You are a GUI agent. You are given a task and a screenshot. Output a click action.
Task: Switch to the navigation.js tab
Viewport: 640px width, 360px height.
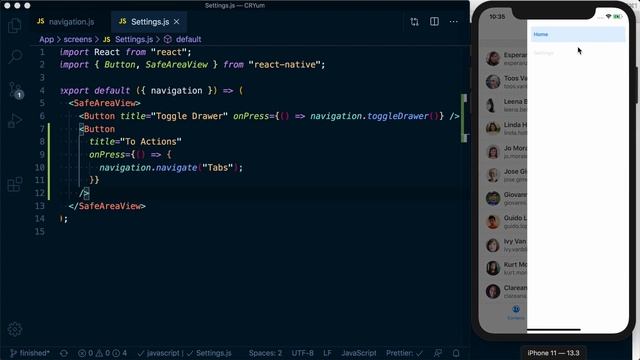pos(67,22)
